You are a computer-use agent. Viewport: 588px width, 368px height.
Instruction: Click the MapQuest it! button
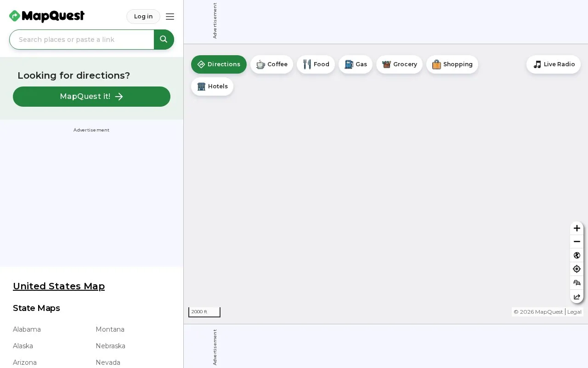click(x=91, y=97)
